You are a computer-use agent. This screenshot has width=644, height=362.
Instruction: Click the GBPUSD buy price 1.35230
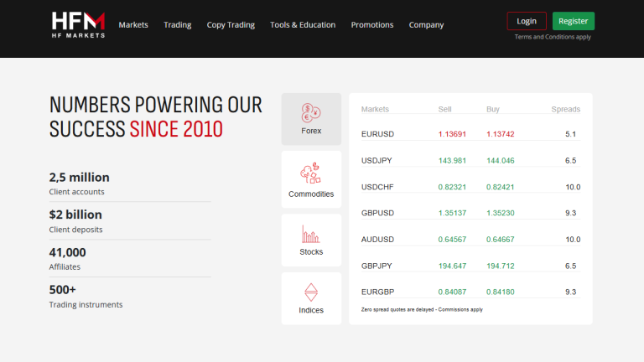point(501,213)
